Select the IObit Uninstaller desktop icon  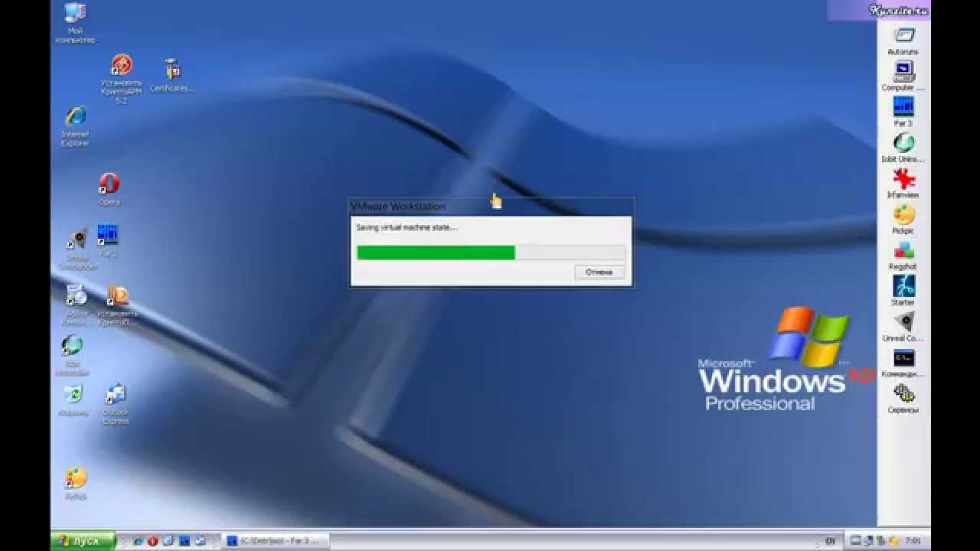[x=73, y=356]
